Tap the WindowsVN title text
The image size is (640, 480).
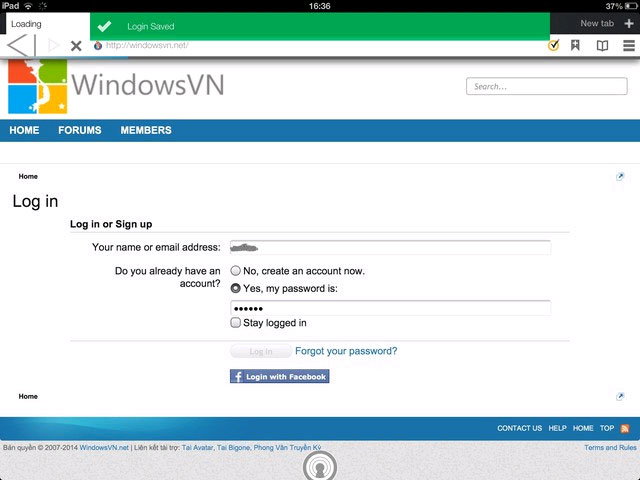(x=148, y=84)
